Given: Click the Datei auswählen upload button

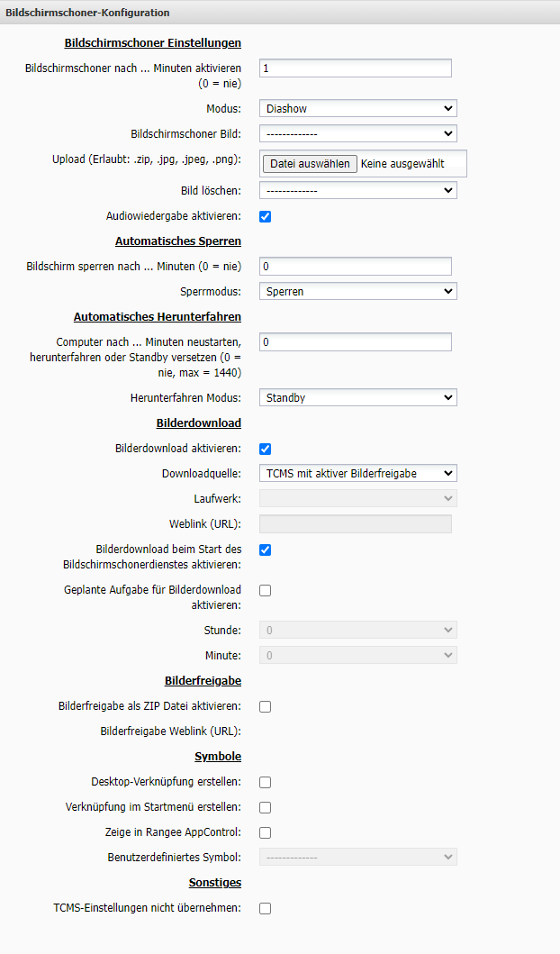Looking at the screenshot, I should (310, 164).
